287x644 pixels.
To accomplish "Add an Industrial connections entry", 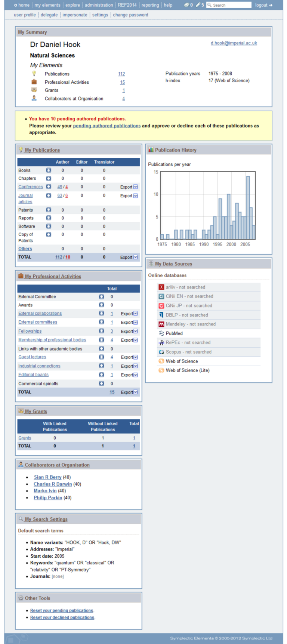I will point(101,366).
